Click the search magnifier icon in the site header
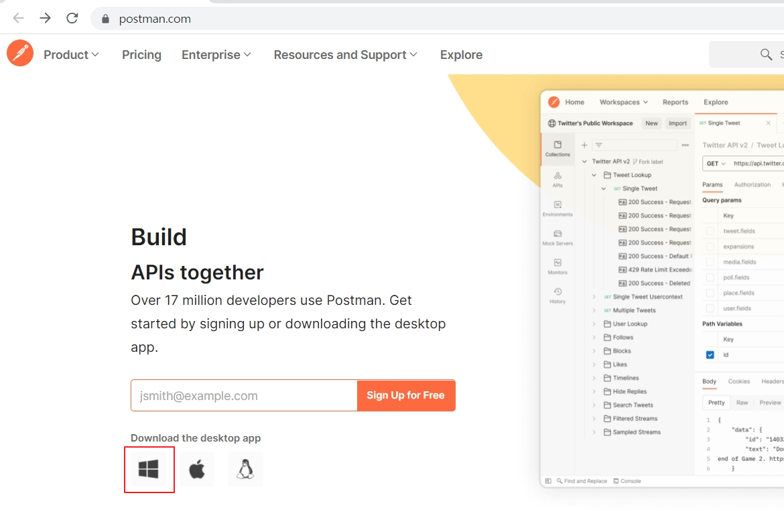Viewport: 784px width, 532px height. click(766, 54)
